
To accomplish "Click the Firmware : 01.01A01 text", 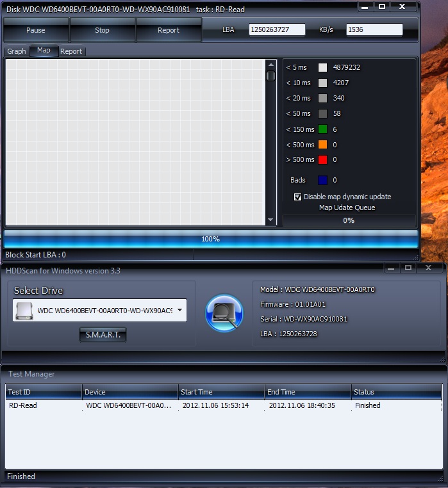I will [x=293, y=304].
